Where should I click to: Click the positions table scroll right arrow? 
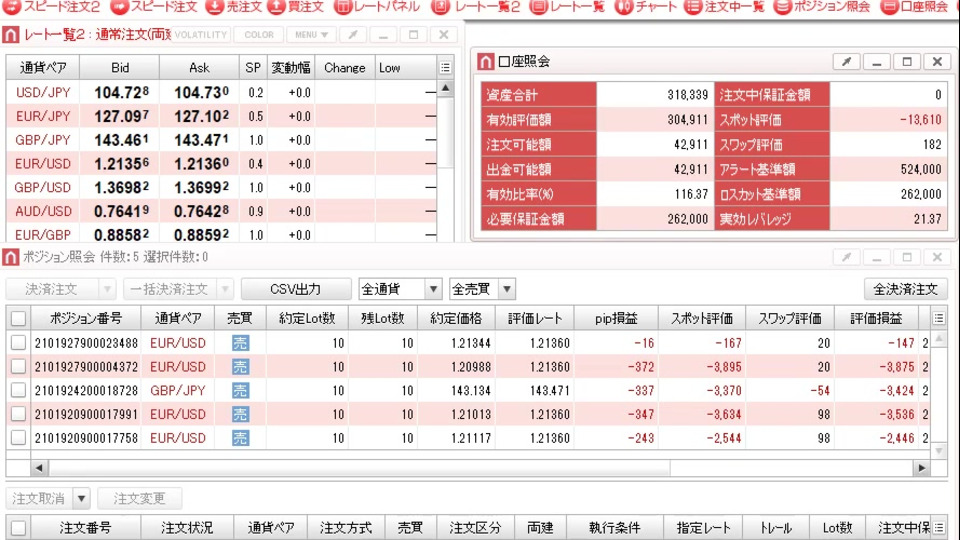(x=921, y=468)
